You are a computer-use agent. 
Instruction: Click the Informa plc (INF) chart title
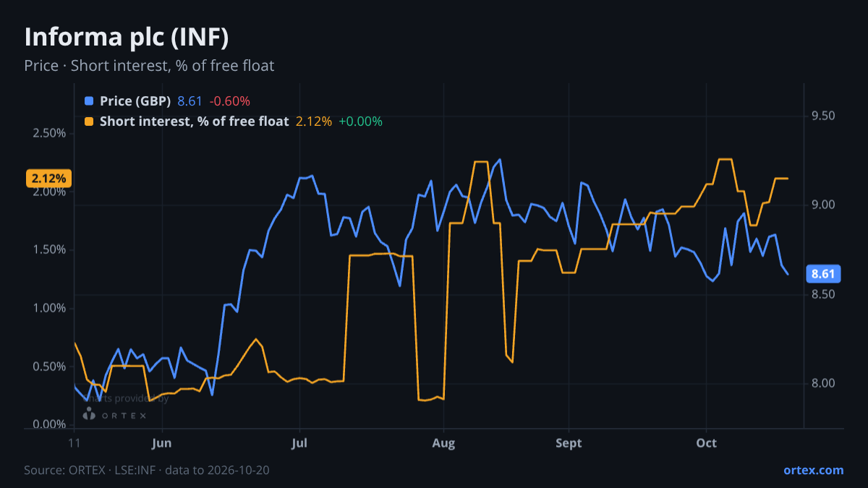click(127, 37)
